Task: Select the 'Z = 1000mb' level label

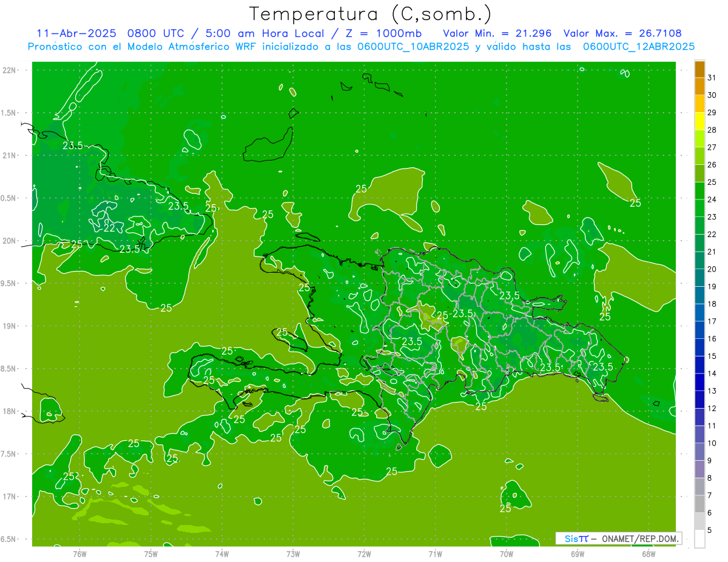Action: point(383,33)
